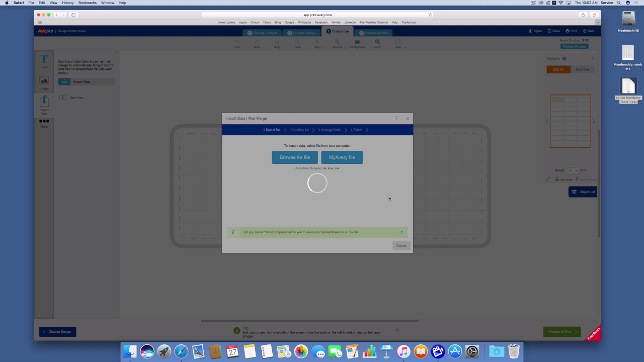This screenshot has width=644, height=362.
Task: Reload the page in Safari
Action: tap(430, 15)
